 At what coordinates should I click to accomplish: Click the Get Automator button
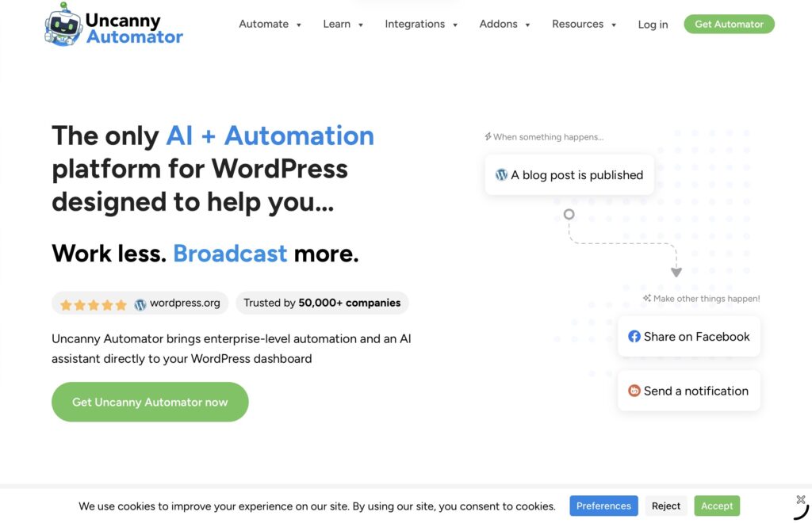tap(729, 24)
